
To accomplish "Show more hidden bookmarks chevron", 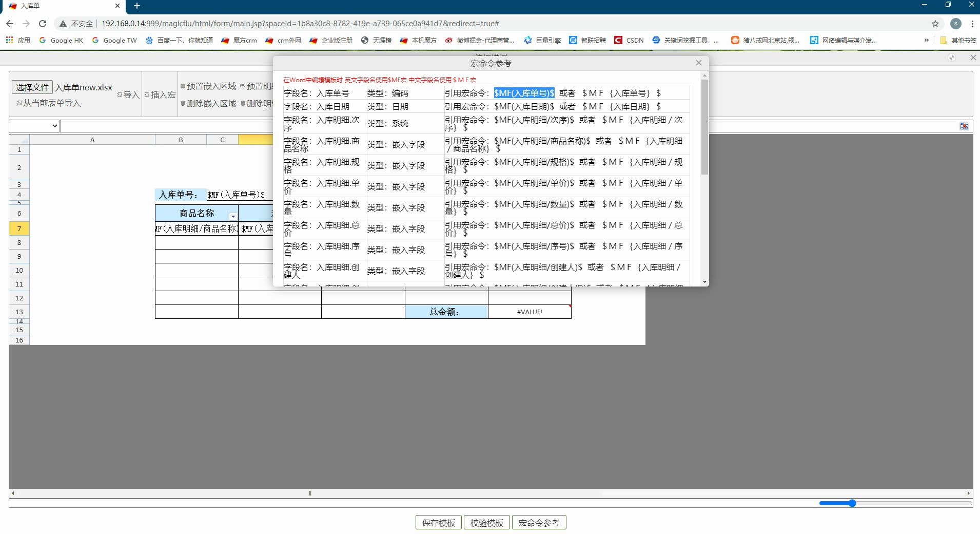I will pos(926,40).
